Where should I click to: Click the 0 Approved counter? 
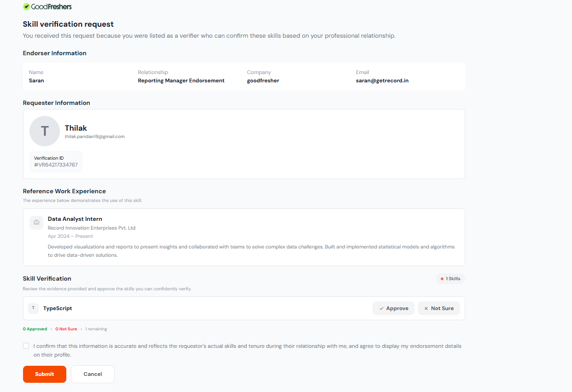(x=35, y=329)
